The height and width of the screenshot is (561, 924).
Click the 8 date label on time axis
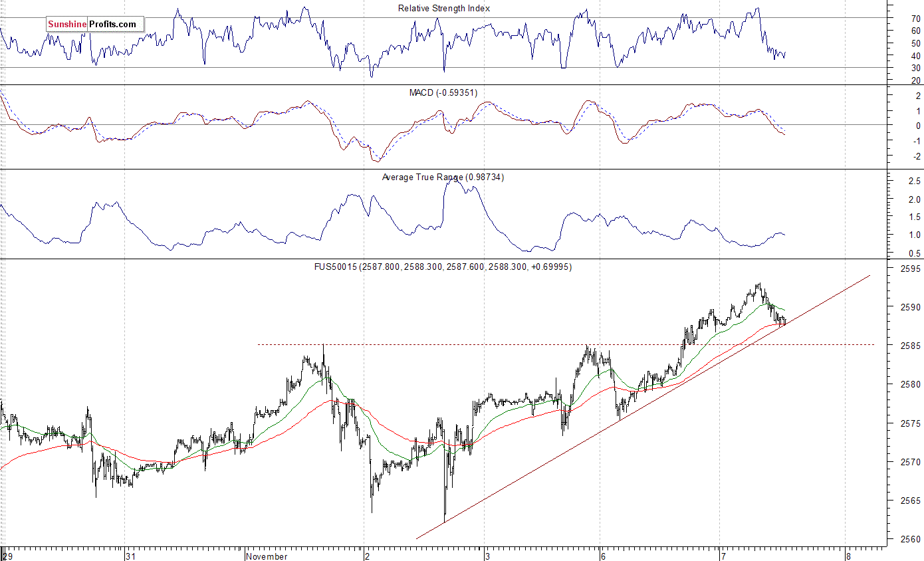coord(848,556)
